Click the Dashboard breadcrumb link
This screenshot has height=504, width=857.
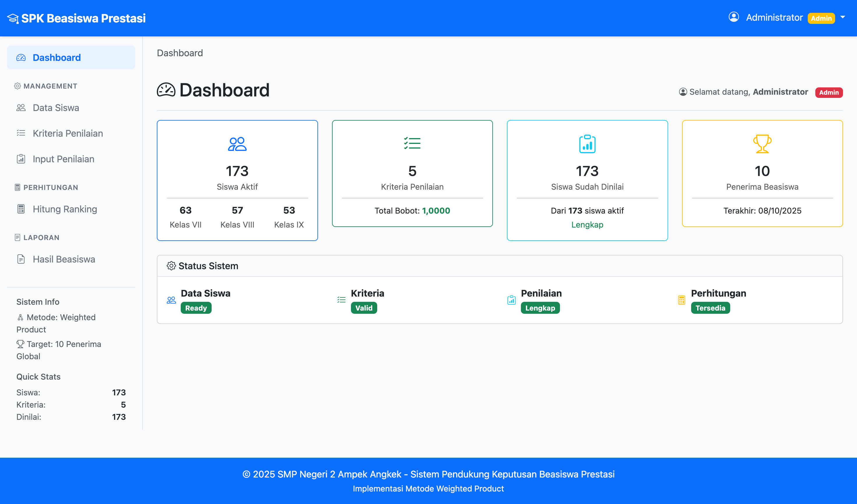click(x=180, y=53)
